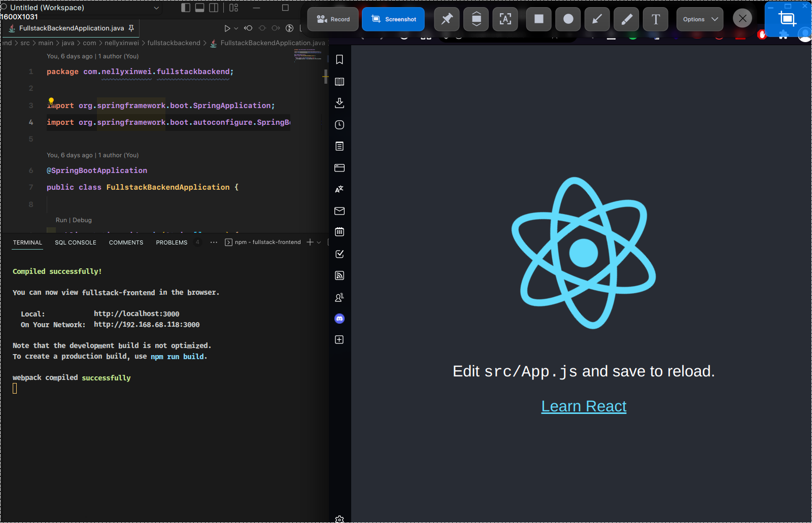Select the arrow annotation tool
This screenshot has height=523, width=812.
point(597,19)
